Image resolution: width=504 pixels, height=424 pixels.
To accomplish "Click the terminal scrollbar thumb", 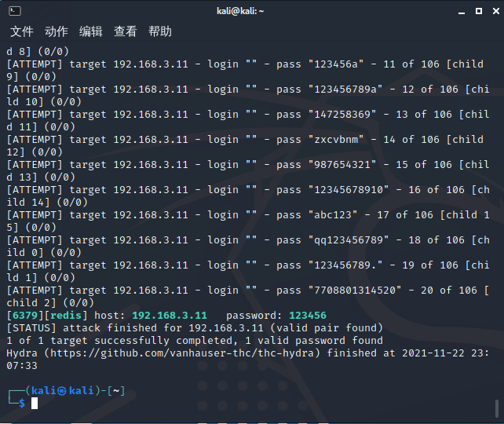I will 497,409.
